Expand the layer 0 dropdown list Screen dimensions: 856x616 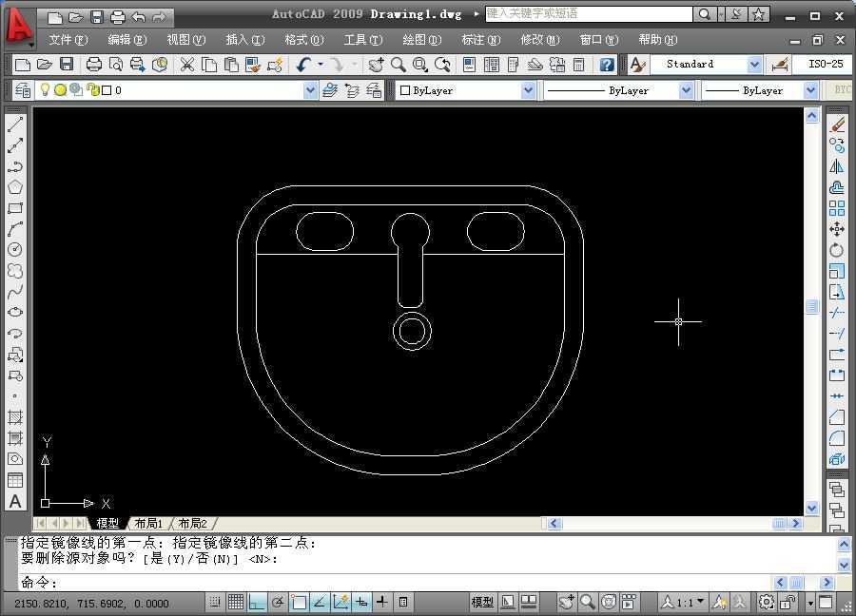310,90
